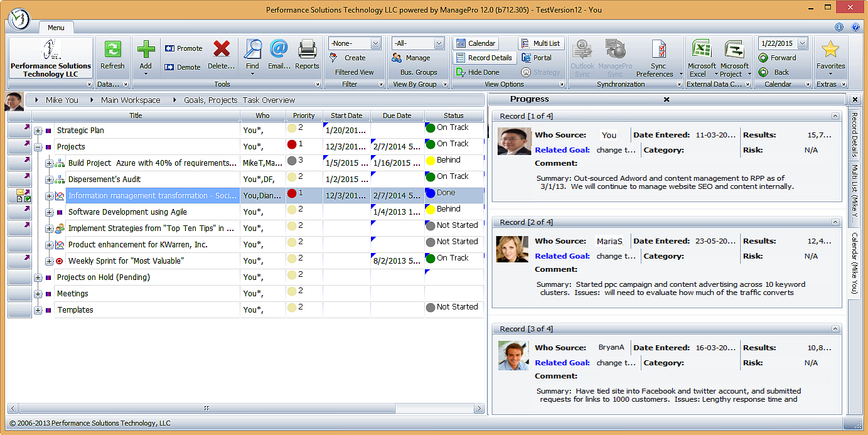Click Performance Solutions Technology LLC button

pos(51,57)
